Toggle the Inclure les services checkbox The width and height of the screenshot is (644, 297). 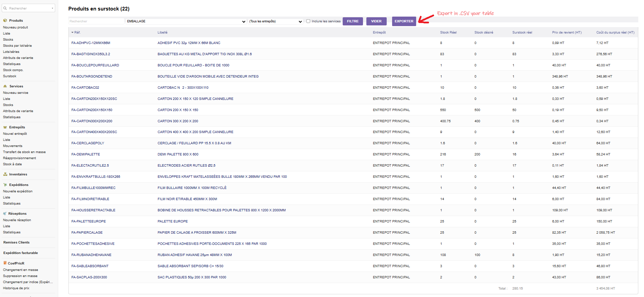coord(308,21)
